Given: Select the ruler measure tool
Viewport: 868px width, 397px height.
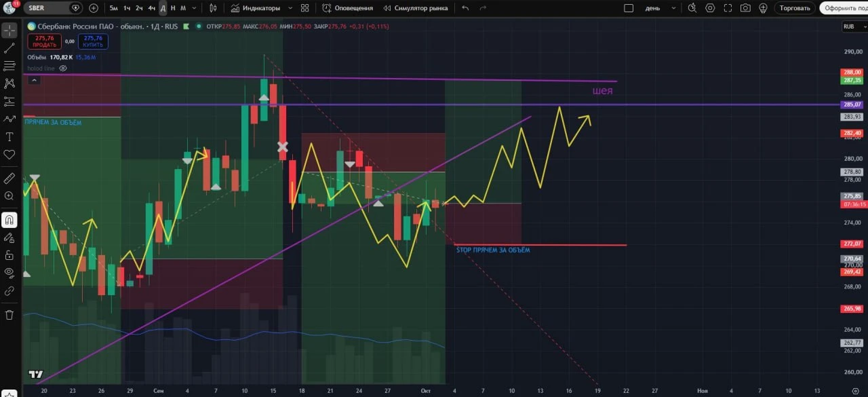Looking at the screenshot, I should [9, 178].
